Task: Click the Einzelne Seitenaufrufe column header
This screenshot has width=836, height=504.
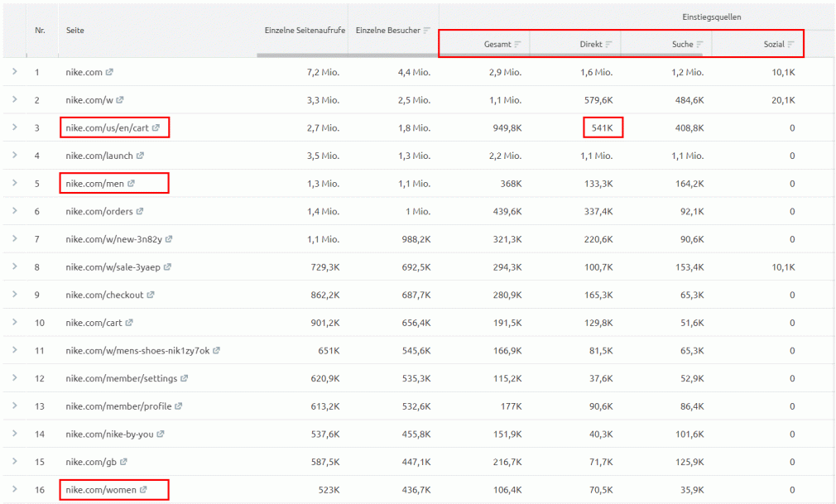Action: point(305,31)
